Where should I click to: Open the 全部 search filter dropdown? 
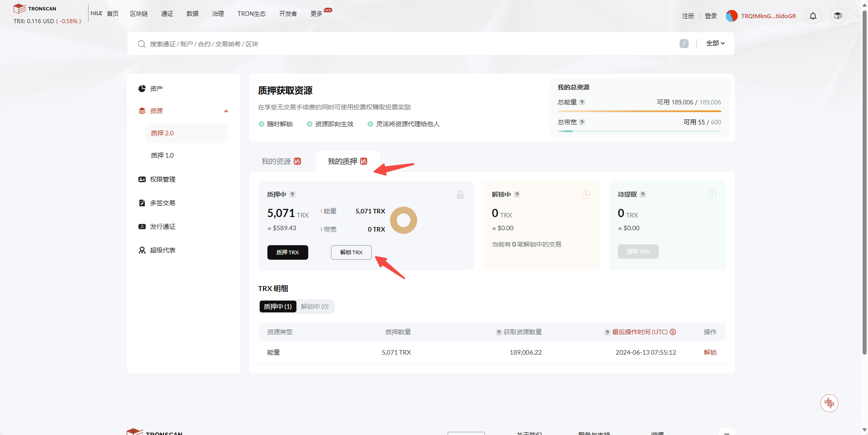715,44
